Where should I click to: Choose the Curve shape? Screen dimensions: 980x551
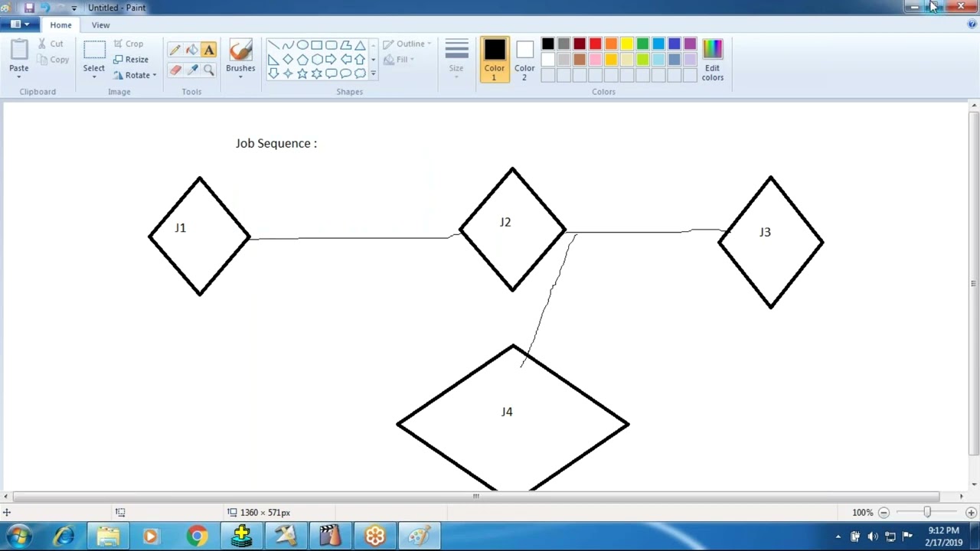[x=288, y=45]
